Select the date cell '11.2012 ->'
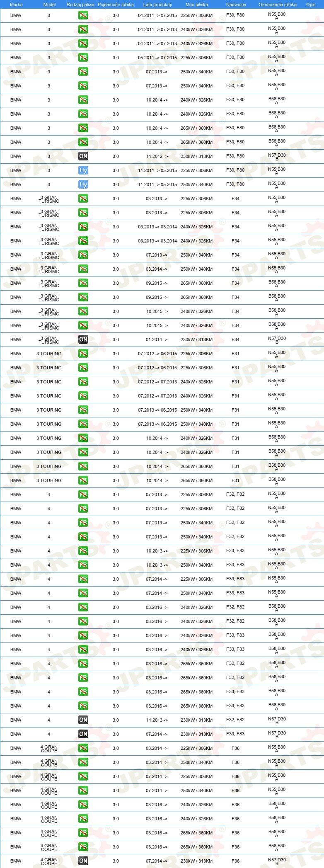 click(157, 156)
